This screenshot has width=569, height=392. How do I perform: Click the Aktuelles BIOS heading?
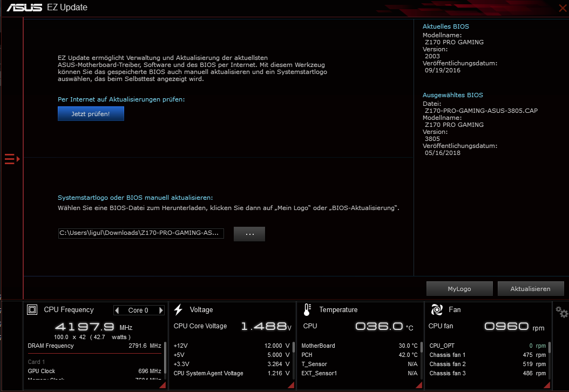pyautogui.click(x=445, y=26)
